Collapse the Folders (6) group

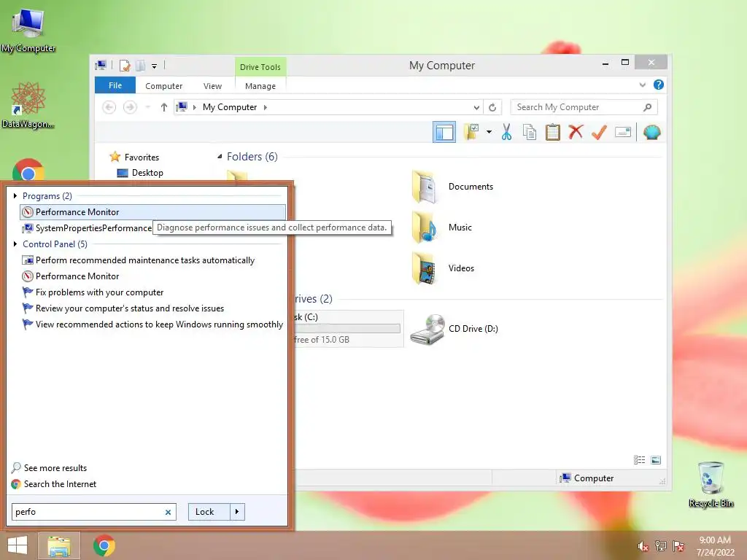[x=220, y=156]
